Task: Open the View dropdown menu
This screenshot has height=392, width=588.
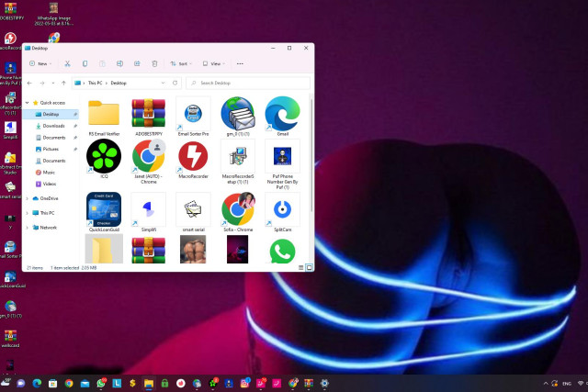Action: coord(213,64)
